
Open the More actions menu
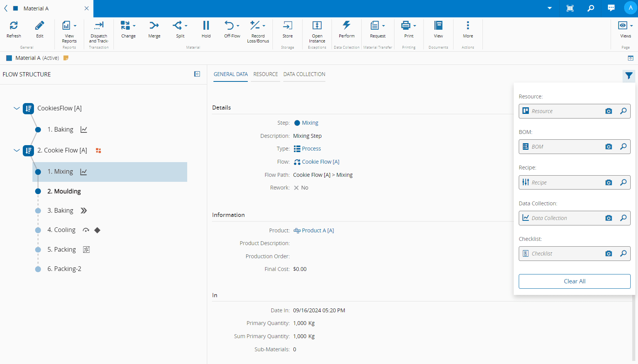point(468,26)
